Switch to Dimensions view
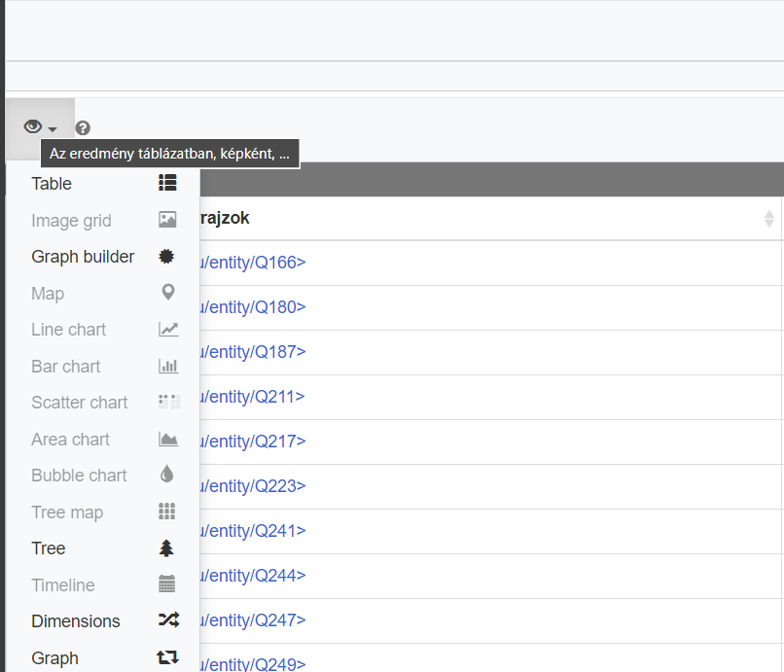Viewport: 784px width, 672px height. point(76,621)
